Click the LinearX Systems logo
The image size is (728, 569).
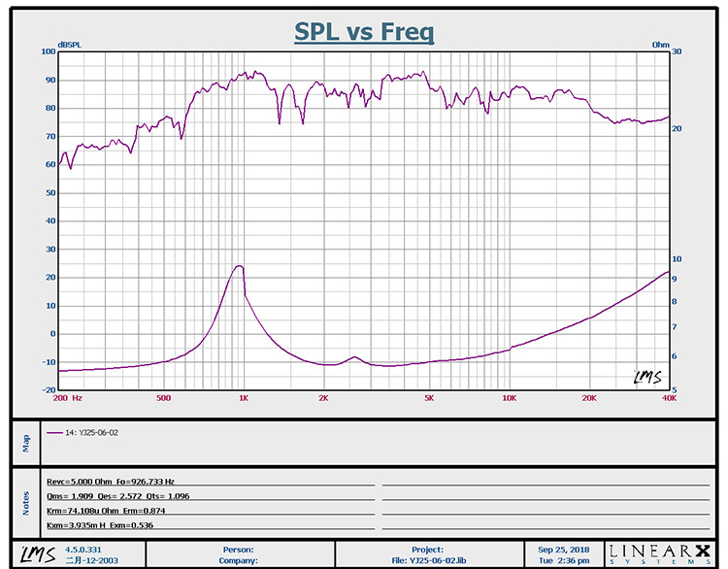662,552
